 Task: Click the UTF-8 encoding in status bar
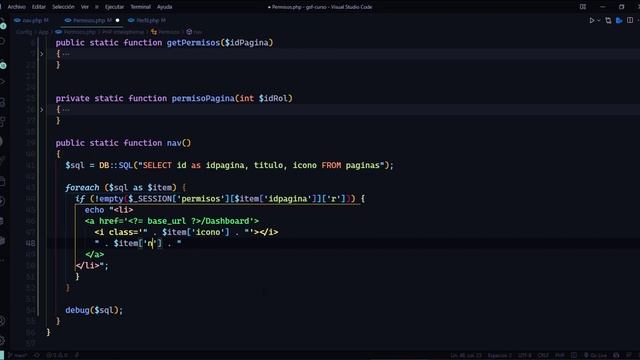[524, 356]
